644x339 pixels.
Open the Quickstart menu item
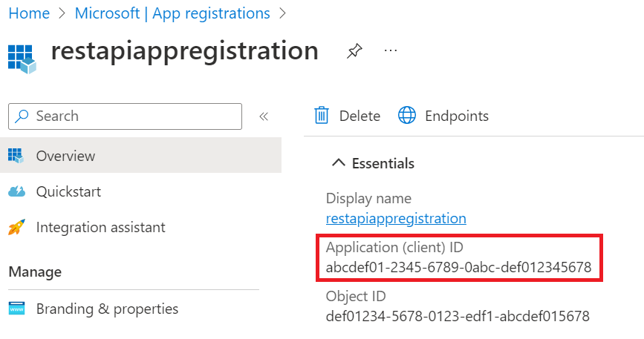[68, 191]
